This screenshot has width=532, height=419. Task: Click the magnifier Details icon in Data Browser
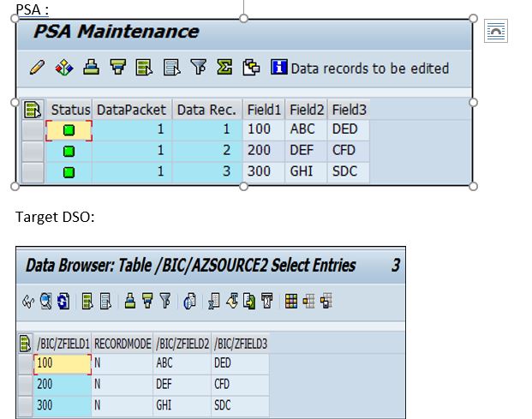pos(45,302)
